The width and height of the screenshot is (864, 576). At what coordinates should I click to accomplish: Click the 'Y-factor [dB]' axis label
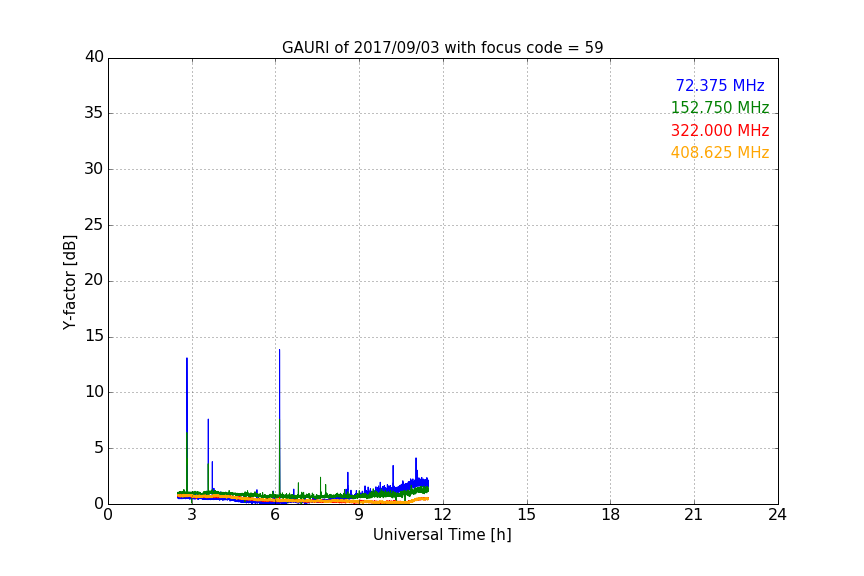pos(69,282)
